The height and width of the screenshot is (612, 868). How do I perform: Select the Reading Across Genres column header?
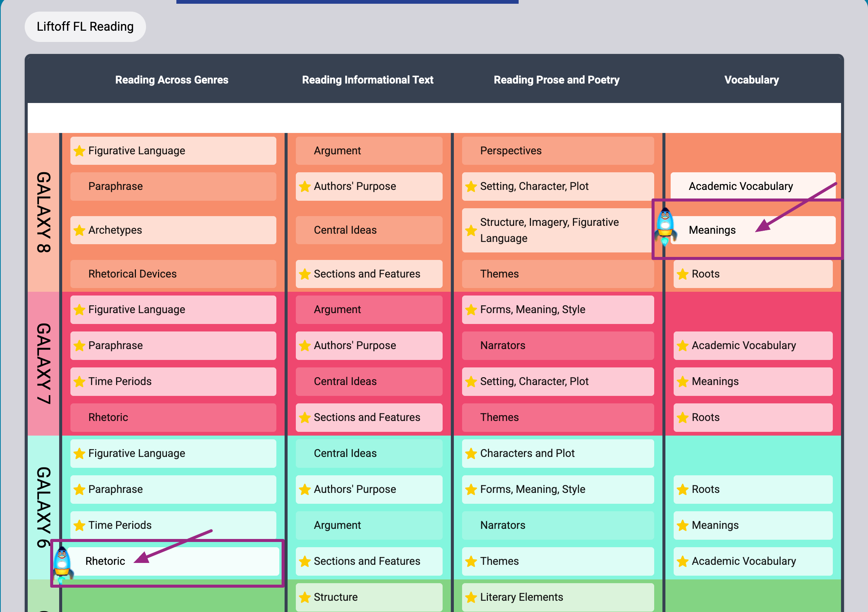172,80
